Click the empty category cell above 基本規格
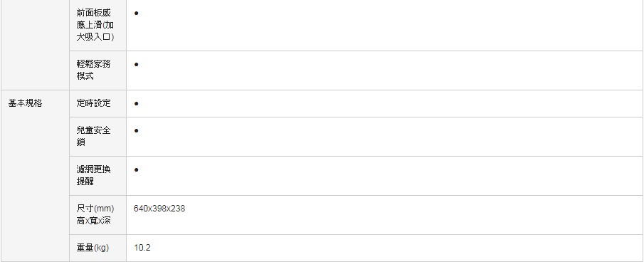Image resolution: width=644 pixels, height=262 pixels. click(36, 45)
